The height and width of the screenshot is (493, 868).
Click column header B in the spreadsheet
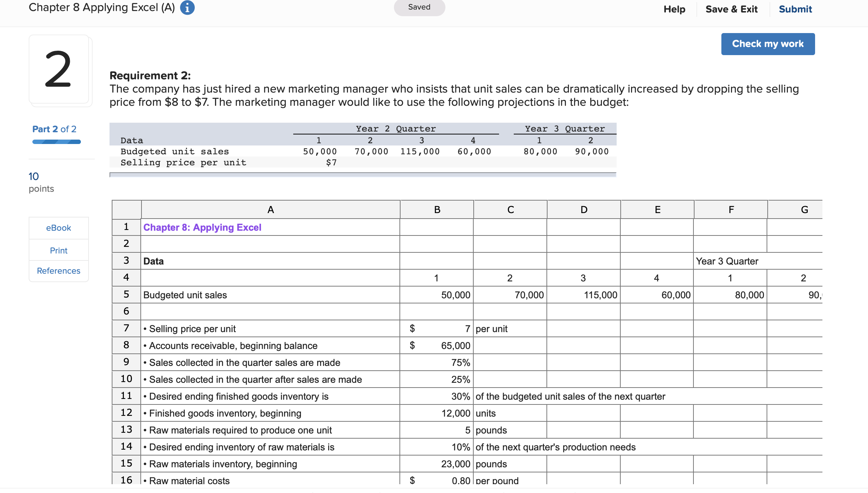pyautogui.click(x=436, y=209)
